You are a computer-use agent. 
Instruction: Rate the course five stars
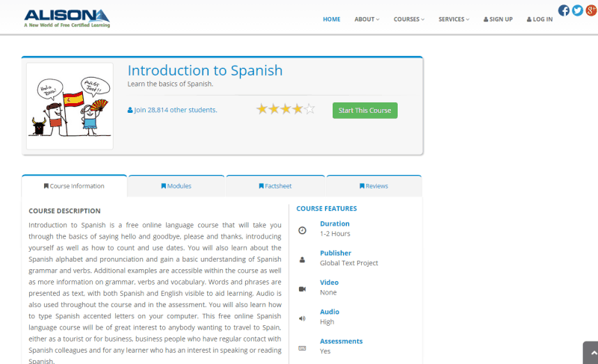(309, 109)
